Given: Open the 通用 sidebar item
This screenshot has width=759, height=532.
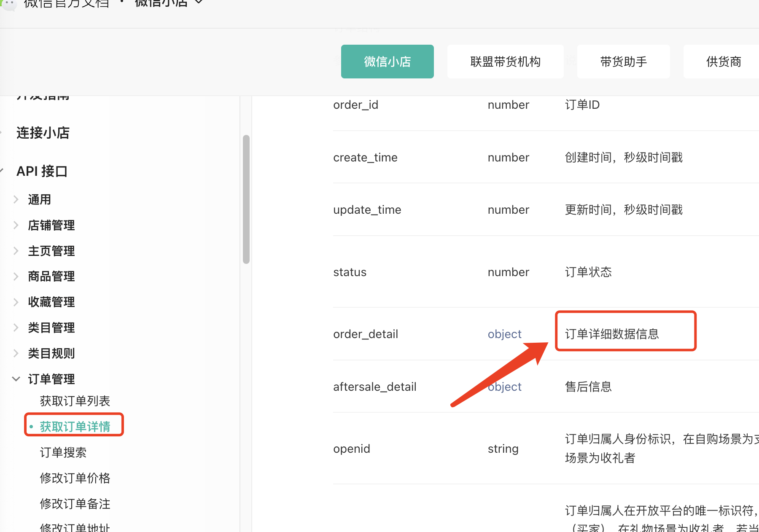Looking at the screenshot, I should click(40, 199).
